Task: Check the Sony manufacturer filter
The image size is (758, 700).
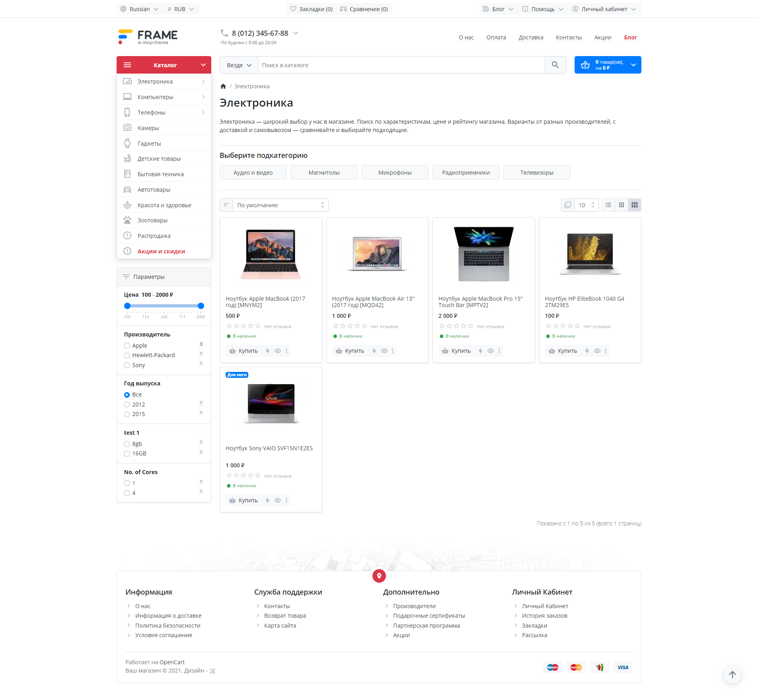Action: (127, 365)
